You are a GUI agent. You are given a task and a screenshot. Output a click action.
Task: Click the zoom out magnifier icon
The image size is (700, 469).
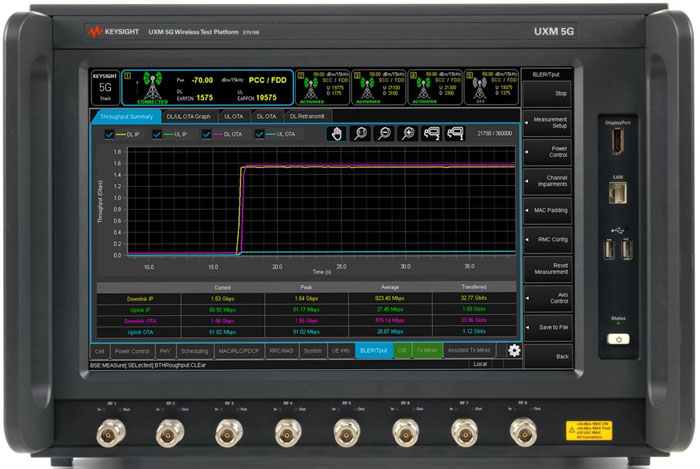(x=383, y=133)
